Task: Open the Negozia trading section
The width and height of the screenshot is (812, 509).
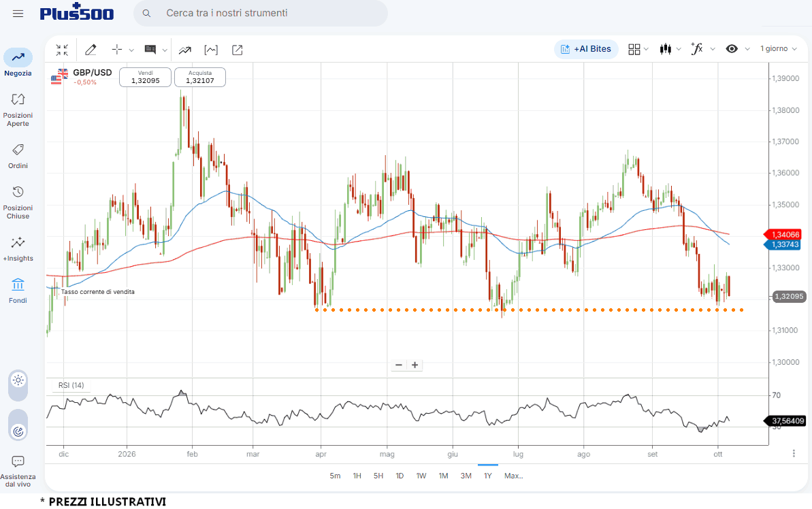Action: (x=18, y=63)
